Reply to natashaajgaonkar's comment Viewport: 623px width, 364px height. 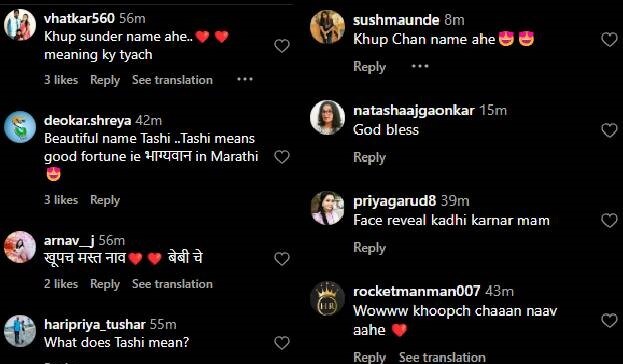370,157
